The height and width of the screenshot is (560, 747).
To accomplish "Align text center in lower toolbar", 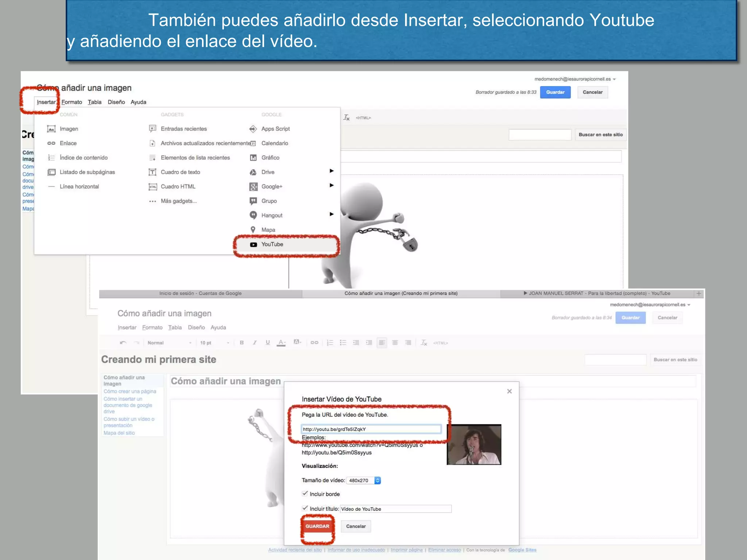I will 395,342.
